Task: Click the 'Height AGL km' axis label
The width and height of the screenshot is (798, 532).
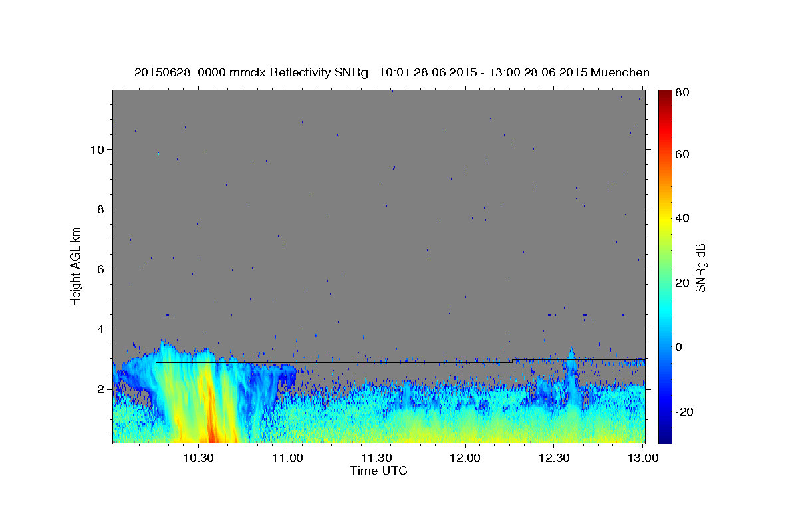Action: point(76,267)
